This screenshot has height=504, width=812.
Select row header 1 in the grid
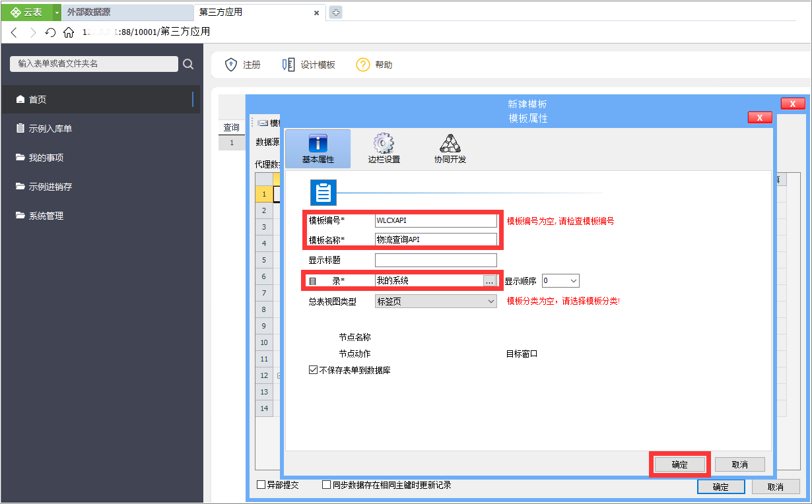[264, 194]
